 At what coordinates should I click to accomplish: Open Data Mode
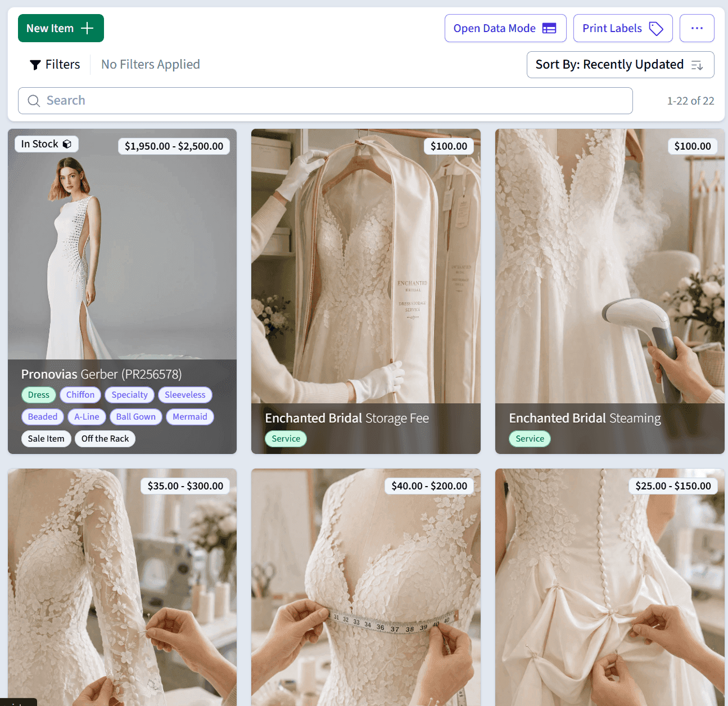point(505,28)
